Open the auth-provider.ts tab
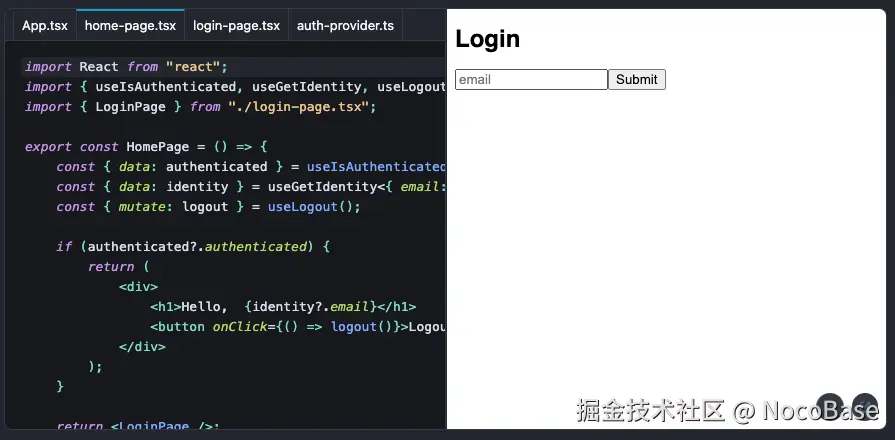This screenshot has width=895, height=440. tap(345, 26)
